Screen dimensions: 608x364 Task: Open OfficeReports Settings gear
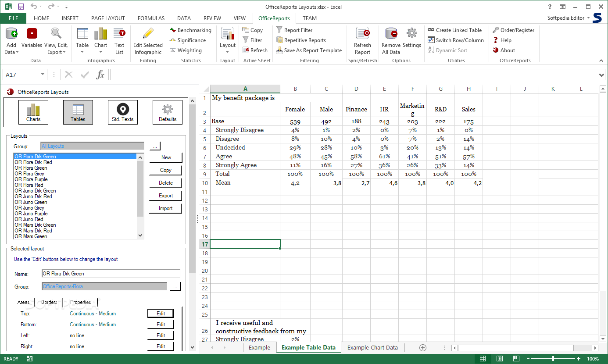[x=411, y=34]
